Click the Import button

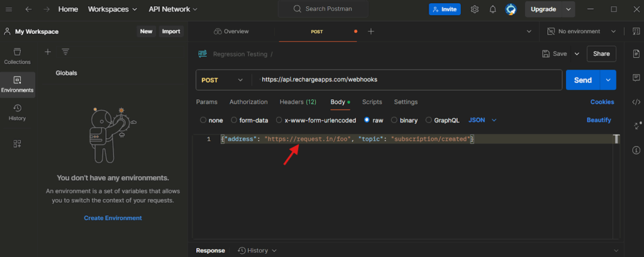tap(171, 31)
